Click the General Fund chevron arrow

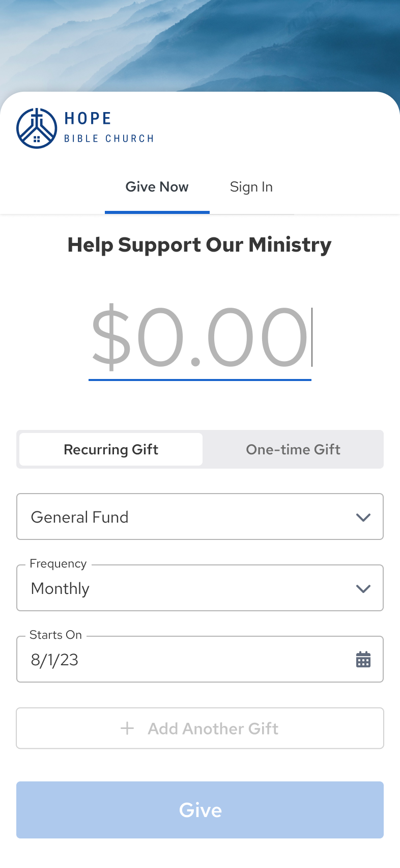pyautogui.click(x=363, y=517)
